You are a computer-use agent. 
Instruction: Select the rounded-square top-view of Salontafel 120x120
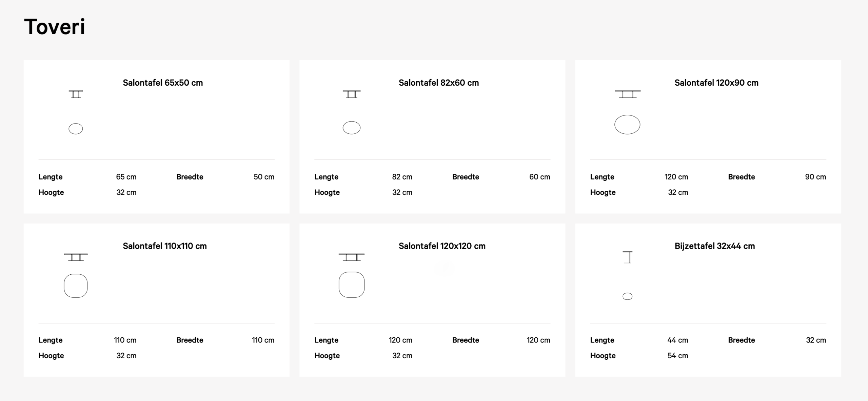(x=352, y=285)
